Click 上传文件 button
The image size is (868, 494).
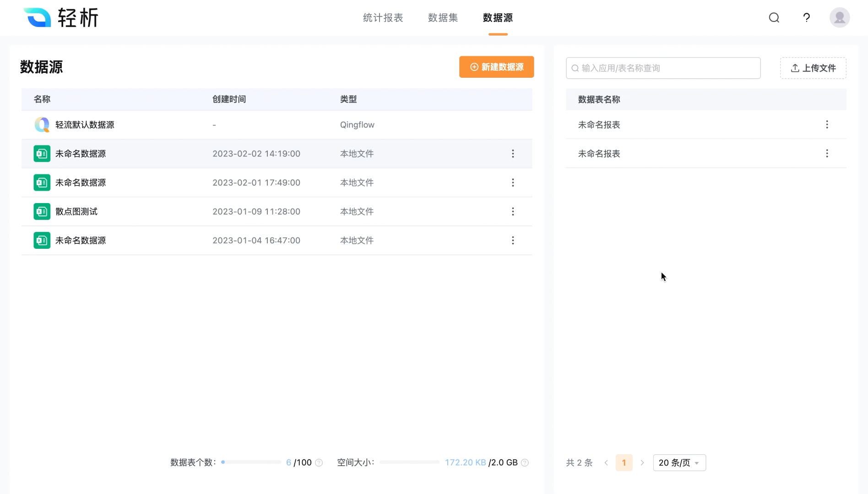[x=813, y=68]
